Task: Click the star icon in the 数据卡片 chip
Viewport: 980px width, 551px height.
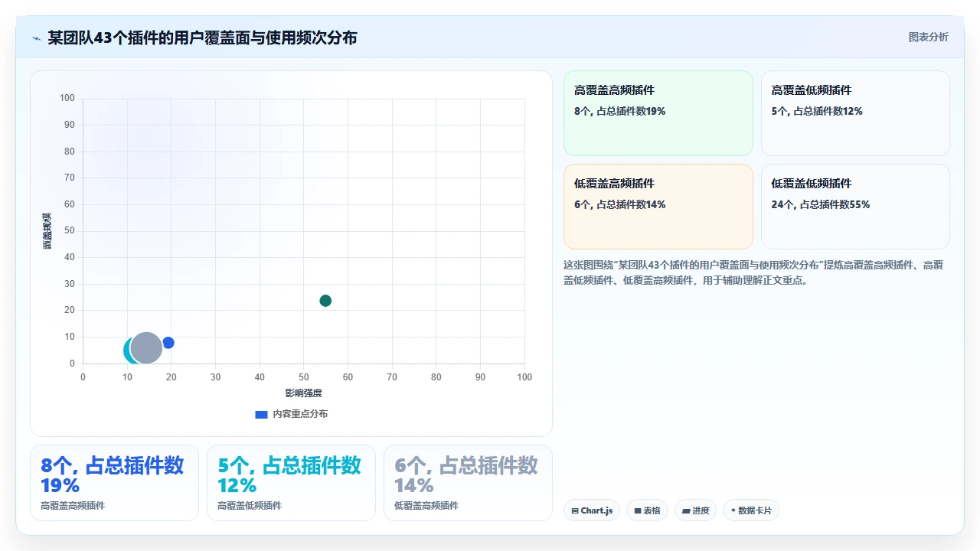Action: (733, 510)
